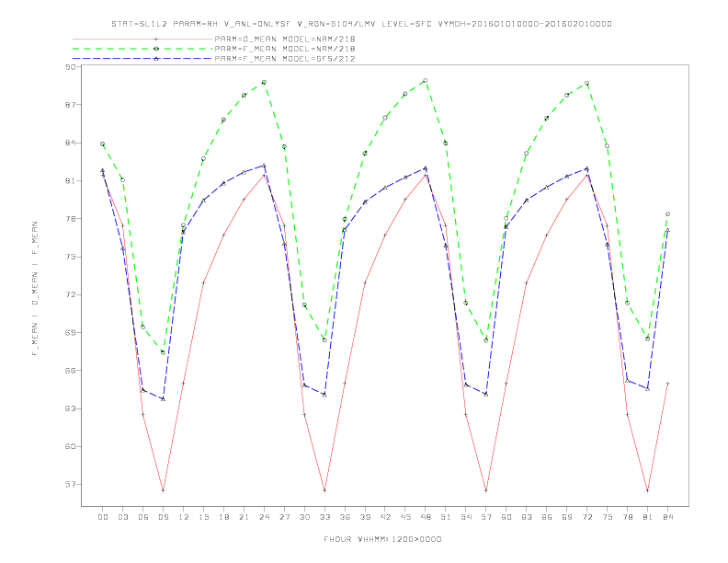Click x-axis tick label 06
The image size is (728, 563).
(143, 517)
